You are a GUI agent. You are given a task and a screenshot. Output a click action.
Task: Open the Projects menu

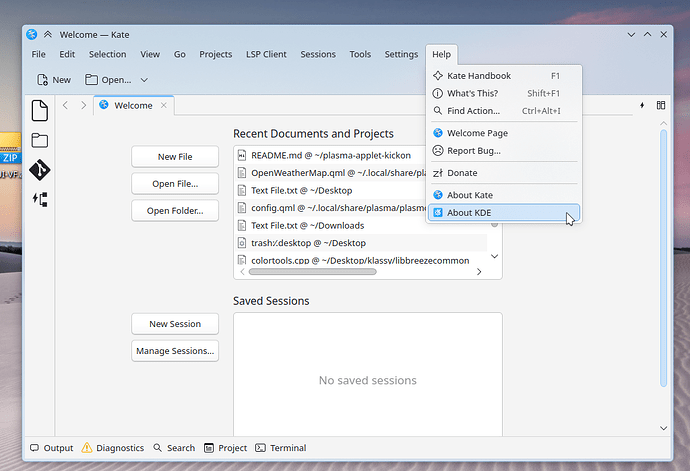tap(216, 54)
